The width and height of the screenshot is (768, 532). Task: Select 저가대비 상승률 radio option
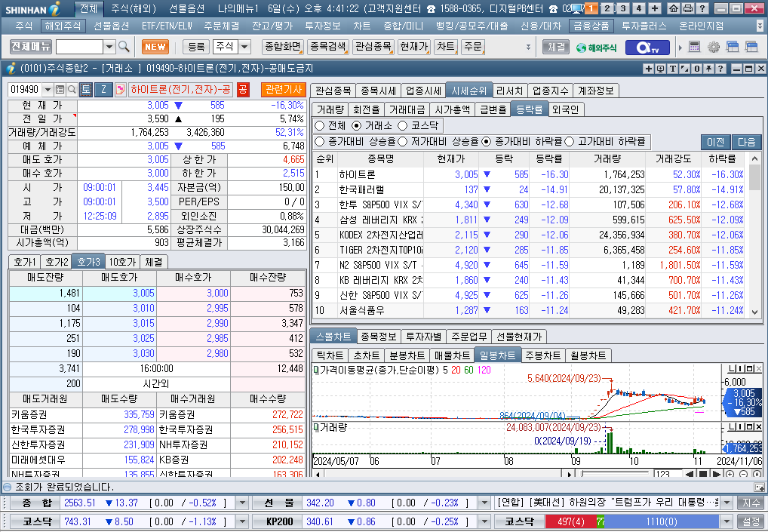403,142
